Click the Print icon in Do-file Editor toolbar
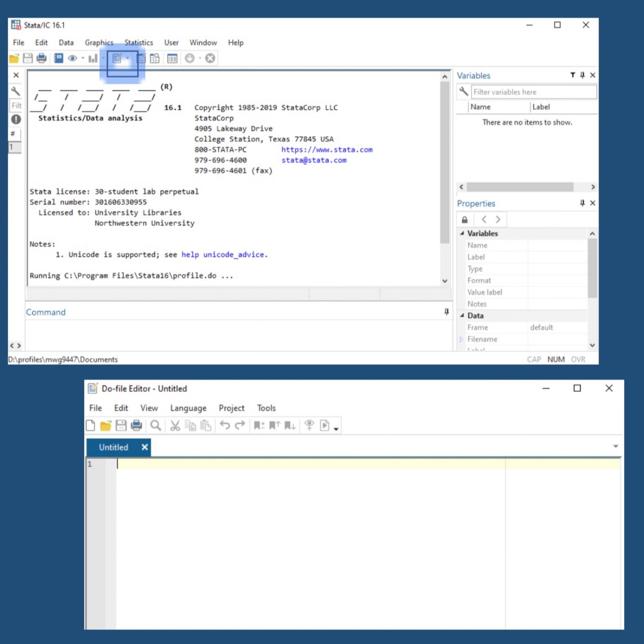644x644 pixels. click(137, 425)
